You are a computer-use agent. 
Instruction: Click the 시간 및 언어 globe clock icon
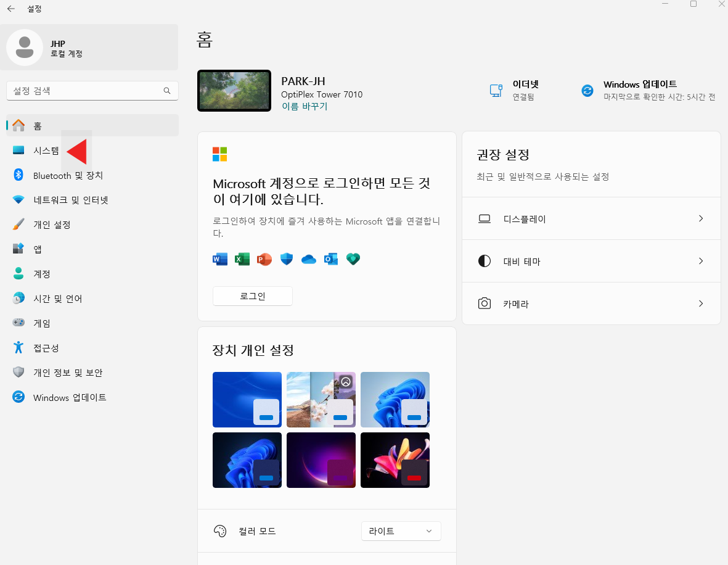pyautogui.click(x=18, y=298)
